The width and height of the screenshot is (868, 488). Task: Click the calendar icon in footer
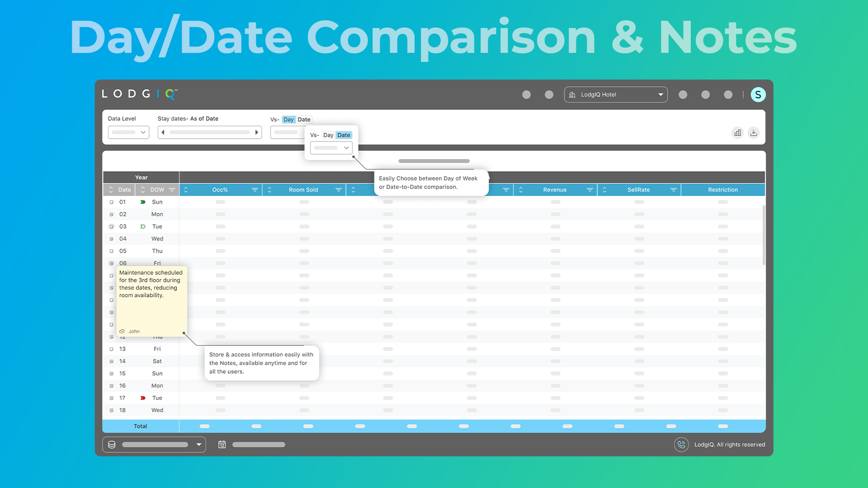(222, 445)
